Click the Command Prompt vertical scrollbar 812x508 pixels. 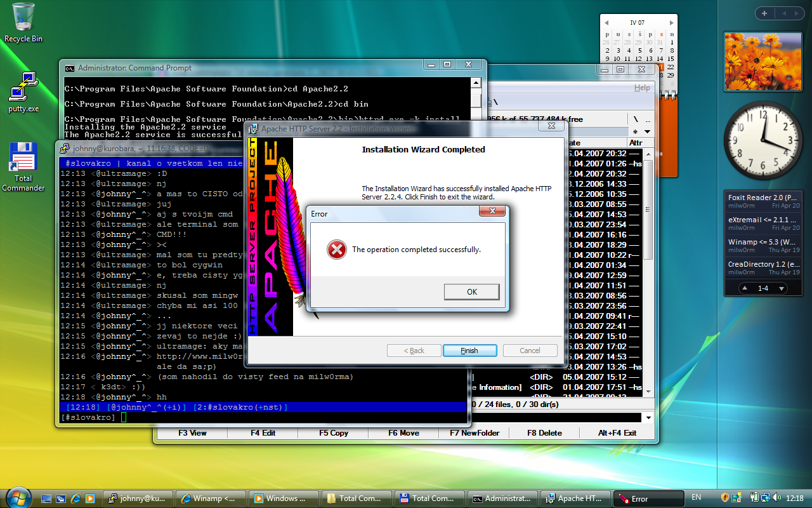(476, 100)
